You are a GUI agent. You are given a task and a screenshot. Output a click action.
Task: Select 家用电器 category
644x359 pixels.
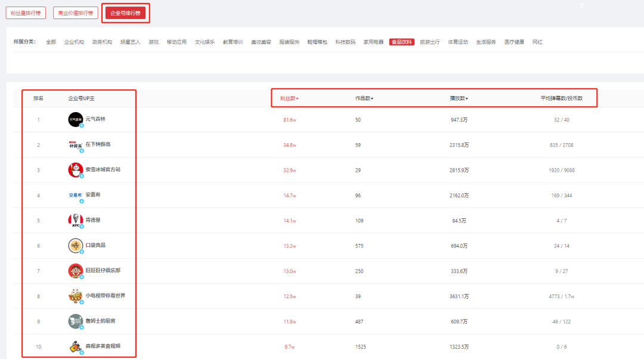click(x=373, y=42)
